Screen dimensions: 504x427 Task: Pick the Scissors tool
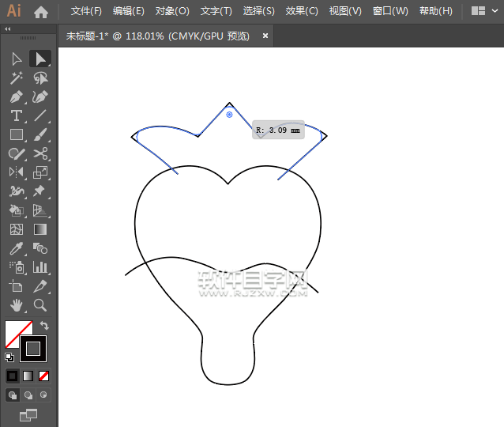(40, 153)
